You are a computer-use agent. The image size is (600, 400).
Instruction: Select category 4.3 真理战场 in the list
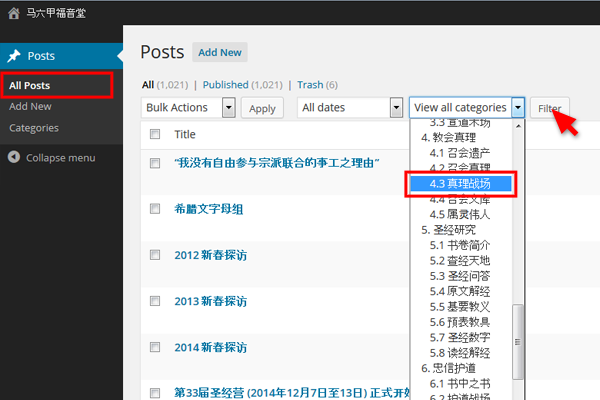coord(461,184)
